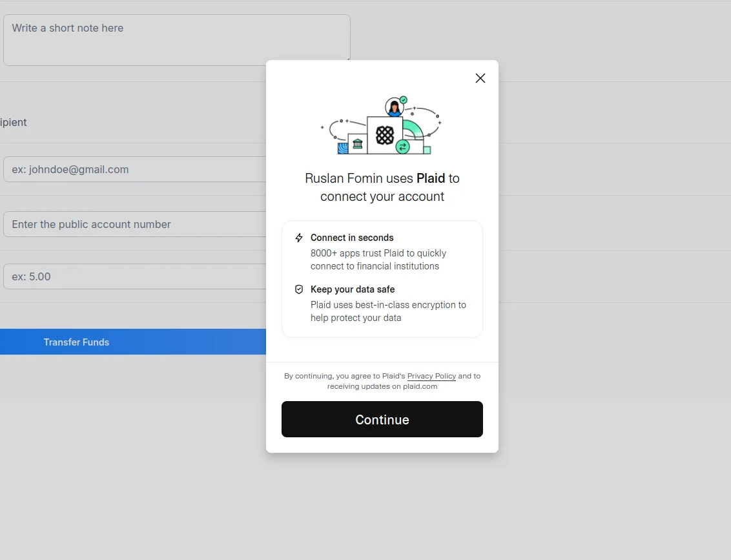Viewport: 731px width, 560px height.
Task: Click the bank building icon
Action: [358, 143]
